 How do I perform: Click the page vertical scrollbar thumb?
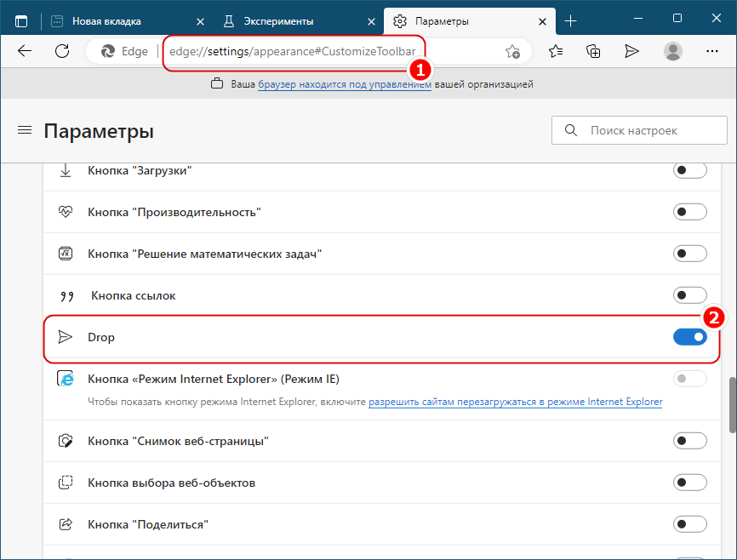[x=732, y=405]
